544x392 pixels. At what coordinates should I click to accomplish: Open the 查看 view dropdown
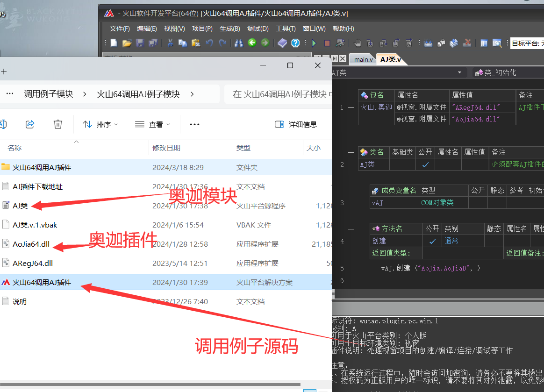(153, 124)
